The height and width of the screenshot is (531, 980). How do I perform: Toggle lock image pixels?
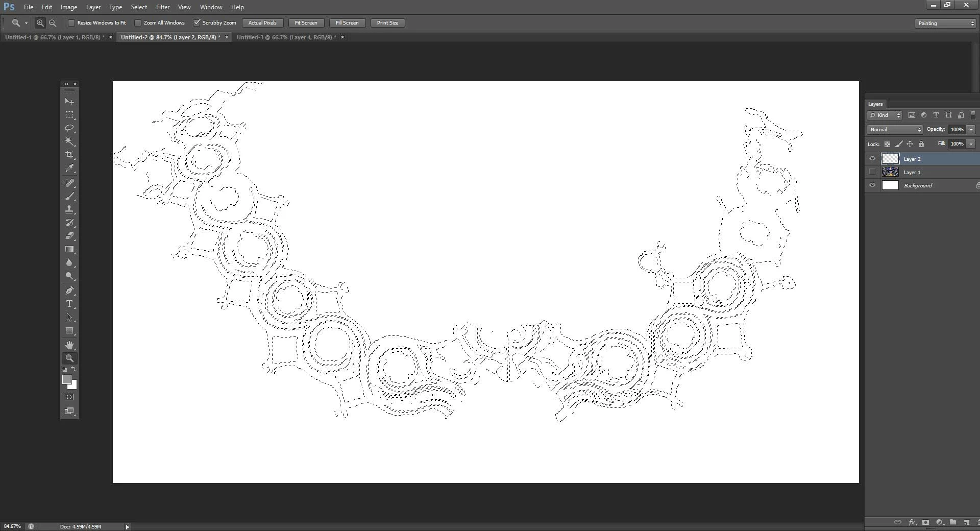tap(898, 144)
